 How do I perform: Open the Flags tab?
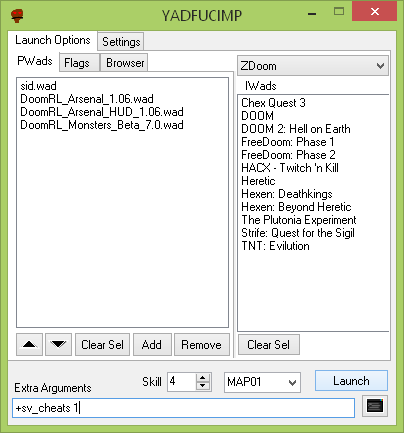point(77,63)
